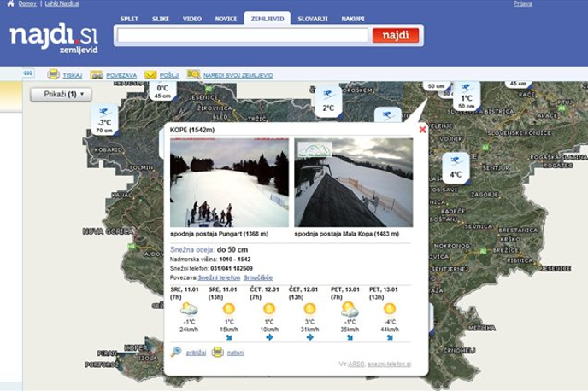
Task: Click the ČET 12.01 (7h) sun icon
Action: (x=269, y=309)
